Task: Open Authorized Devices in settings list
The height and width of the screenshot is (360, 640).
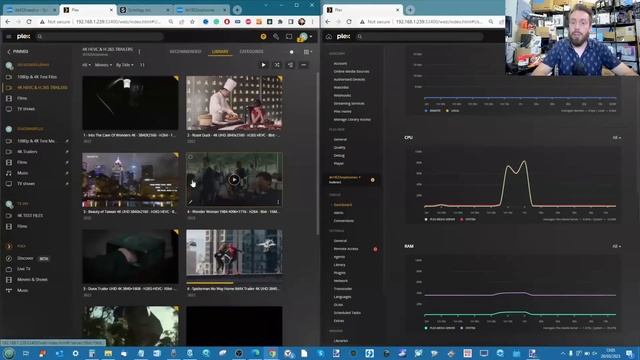Action: click(349, 80)
